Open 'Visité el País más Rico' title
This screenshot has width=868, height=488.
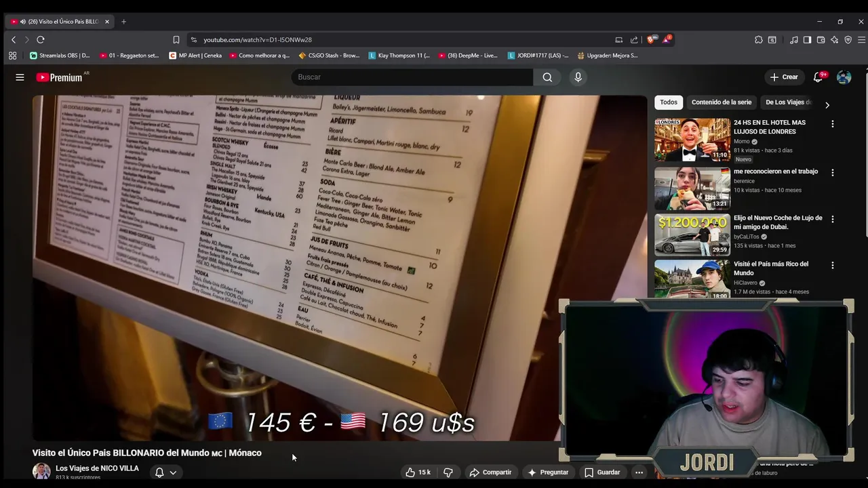pyautogui.click(x=771, y=268)
